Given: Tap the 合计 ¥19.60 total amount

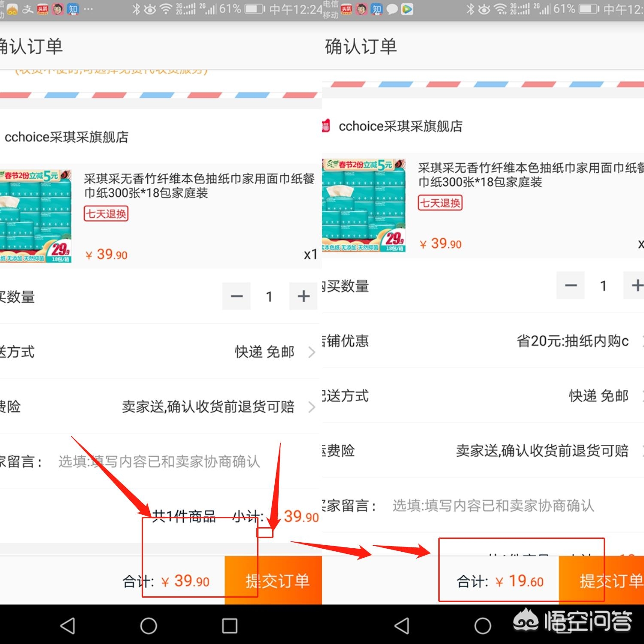Looking at the screenshot, I should click(x=501, y=581).
